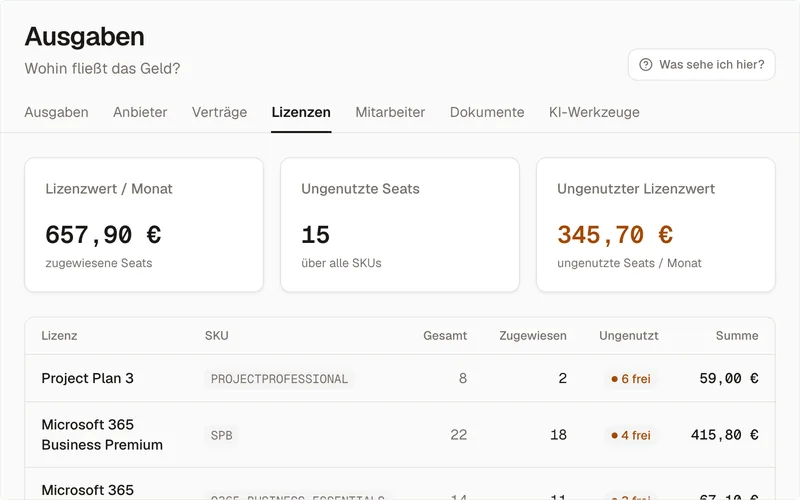Open the KI-Werkzeuge tab
The width and height of the screenshot is (800, 500).
pos(594,112)
